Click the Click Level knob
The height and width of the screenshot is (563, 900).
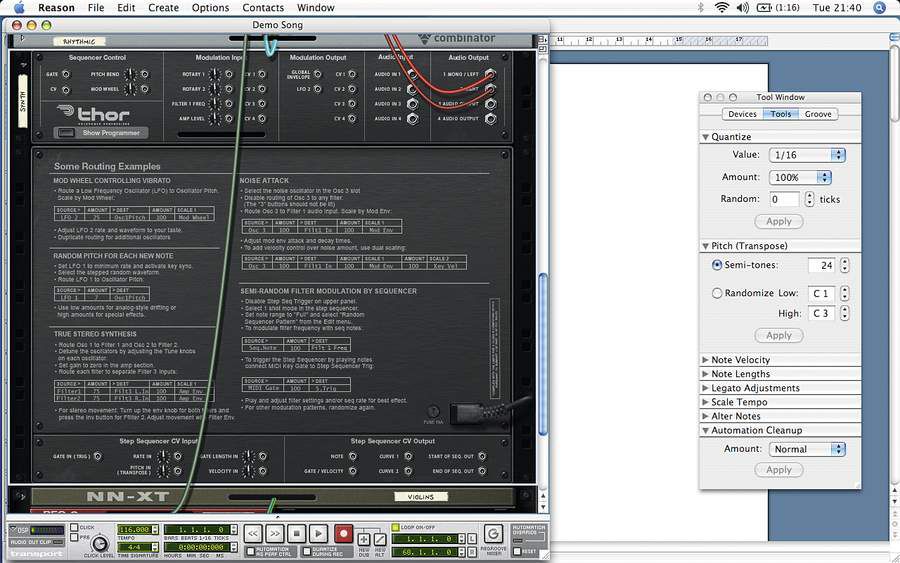click(99, 543)
